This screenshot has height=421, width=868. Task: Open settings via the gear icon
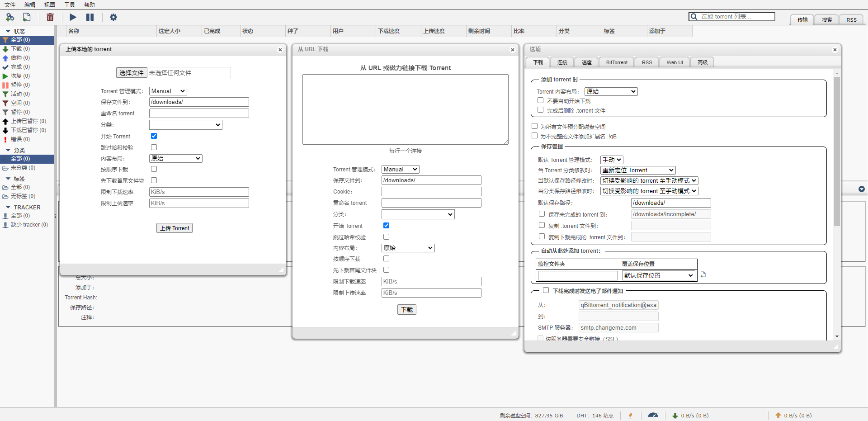pyautogui.click(x=113, y=17)
